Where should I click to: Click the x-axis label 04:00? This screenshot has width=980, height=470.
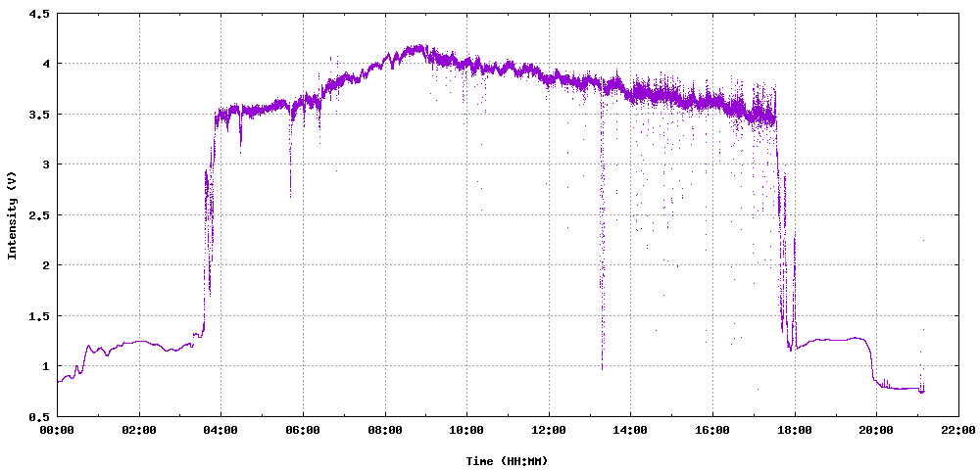[221, 430]
